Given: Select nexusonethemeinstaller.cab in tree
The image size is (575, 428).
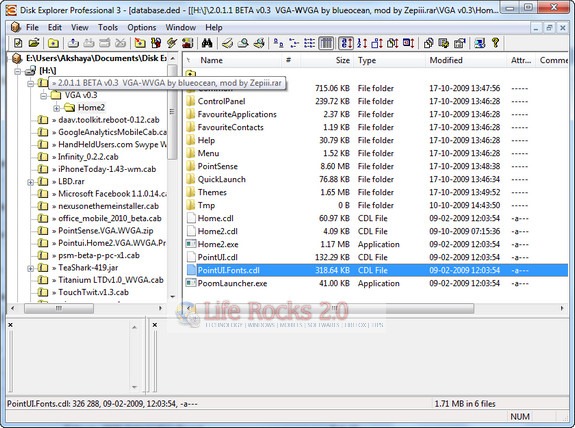Looking at the screenshot, I should point(109,206).
